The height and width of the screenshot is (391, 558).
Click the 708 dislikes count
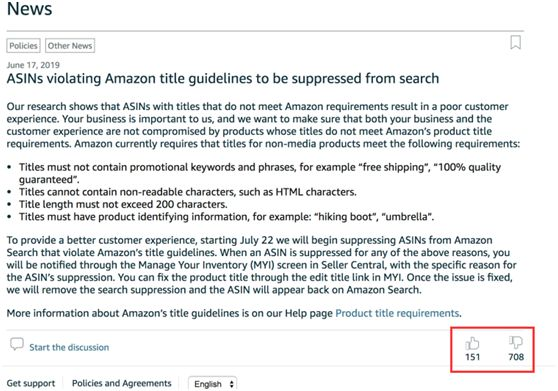[x=516, y=357]
